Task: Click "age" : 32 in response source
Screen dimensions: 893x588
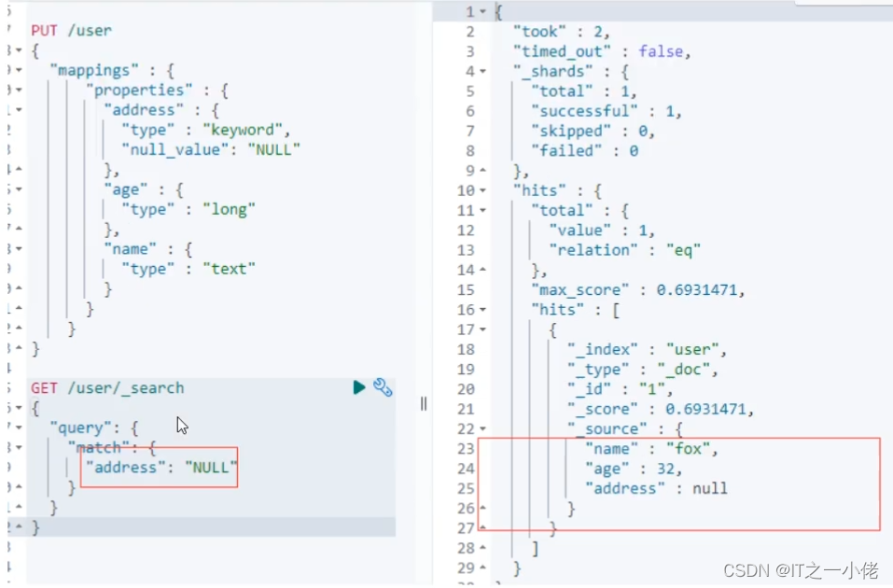Action: click(x=634, y=469)
